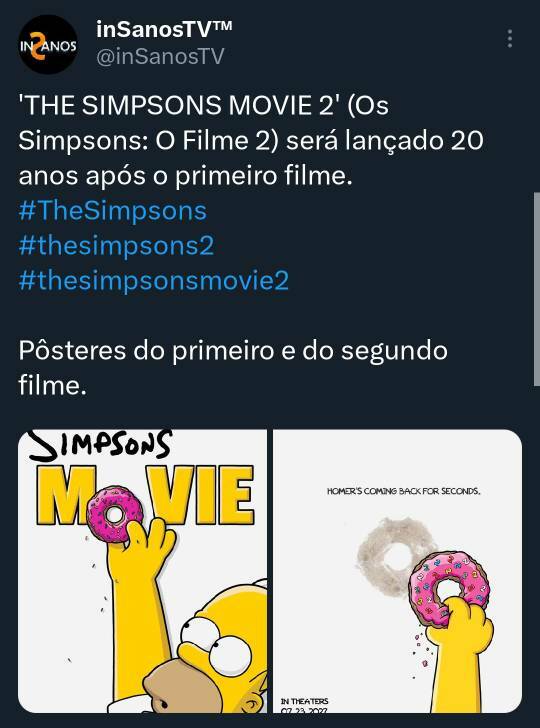540x728 pixels.
Task: Open the @inSanosTV handle link
Action: point(160,57)
